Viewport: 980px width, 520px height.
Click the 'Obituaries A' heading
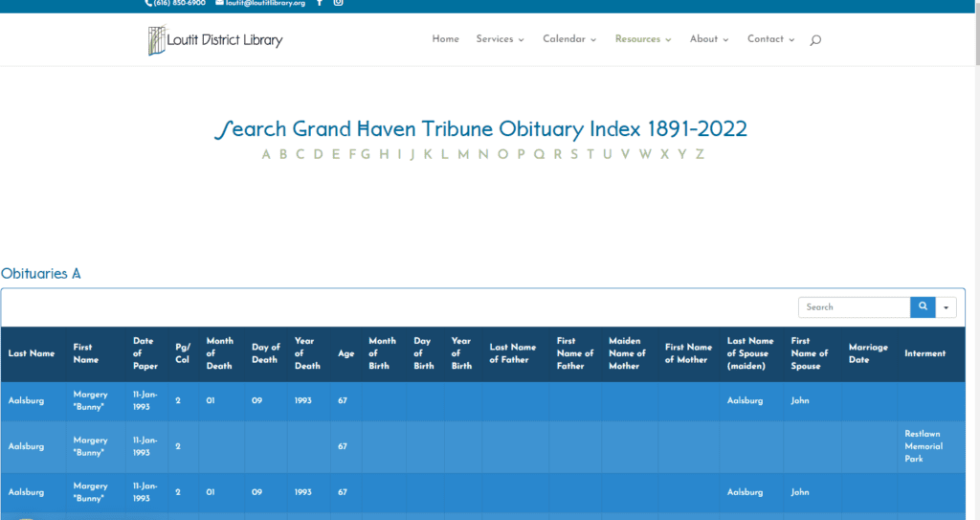click(40, 274)
